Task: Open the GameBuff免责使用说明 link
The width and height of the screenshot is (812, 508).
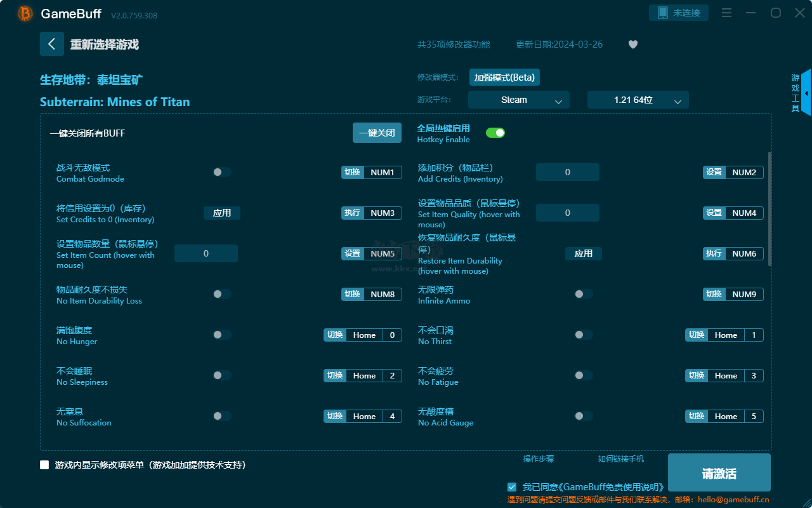Action: [x=613, y=487]
